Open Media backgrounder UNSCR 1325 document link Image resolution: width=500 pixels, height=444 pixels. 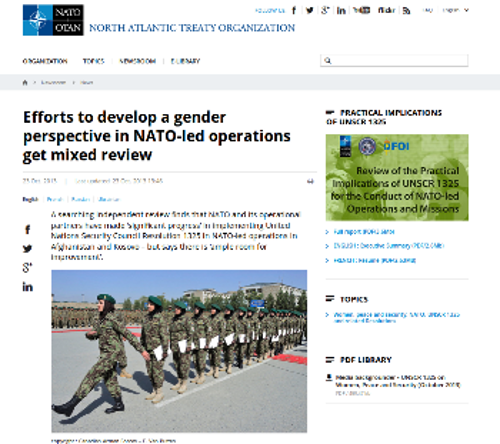pyautogui.click(x=398, y=381)
